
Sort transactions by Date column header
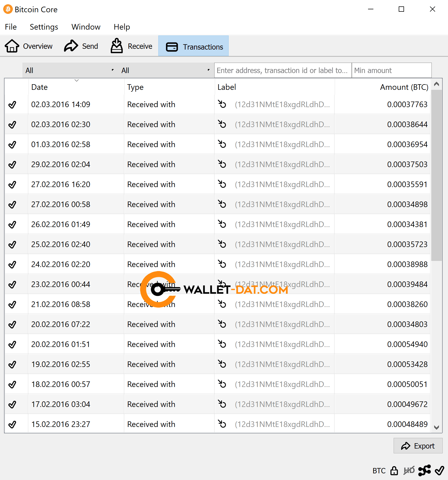coord(76,87)
